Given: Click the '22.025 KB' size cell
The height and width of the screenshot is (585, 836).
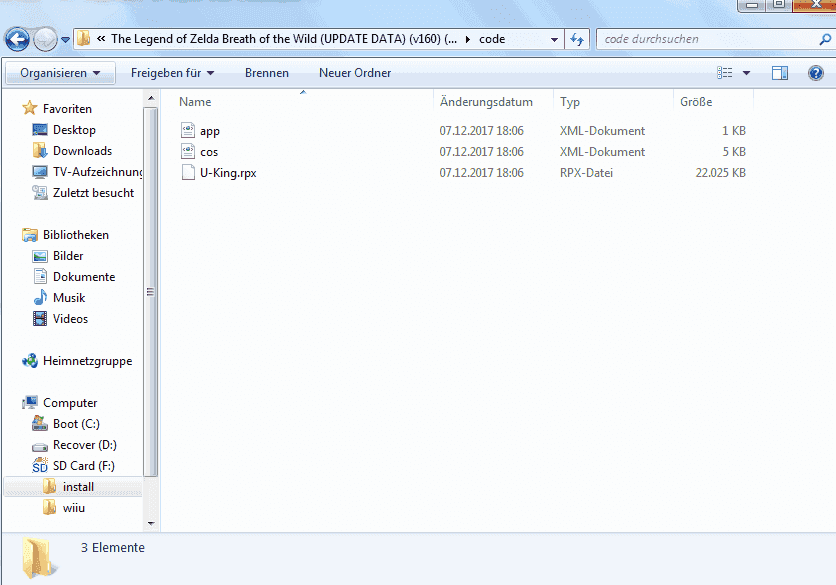Looking at the screenshot, I should pyautogui.click(x=720, y=173).
